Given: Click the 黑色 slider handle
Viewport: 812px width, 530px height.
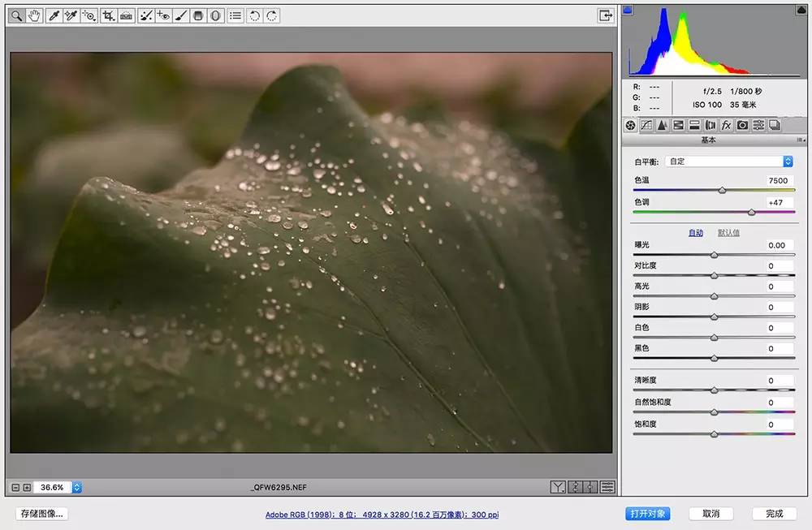Looking at the screenshot, I should point(714,358).
